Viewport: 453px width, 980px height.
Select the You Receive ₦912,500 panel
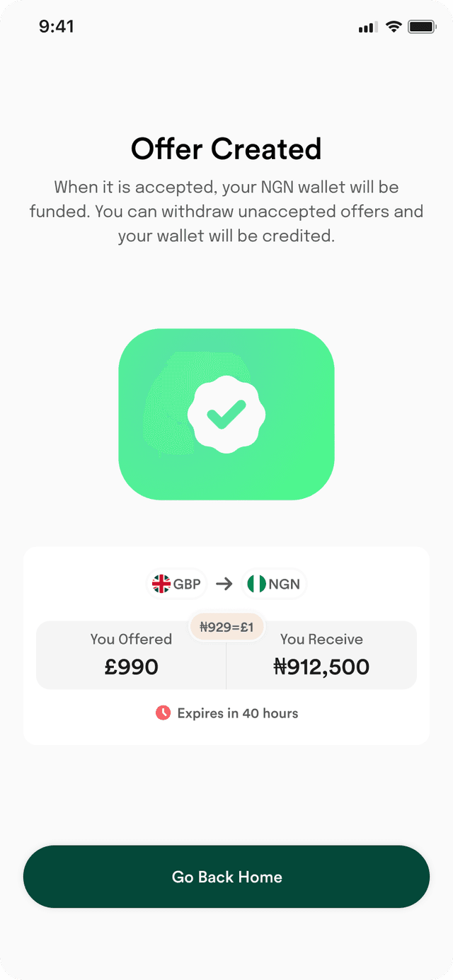tap(321, 655)
